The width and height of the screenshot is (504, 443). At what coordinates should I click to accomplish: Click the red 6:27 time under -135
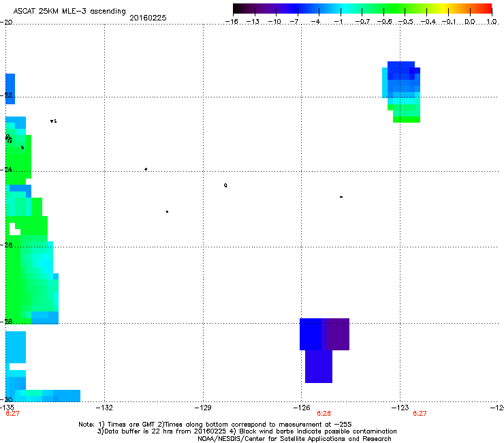[x=12, y=414]
